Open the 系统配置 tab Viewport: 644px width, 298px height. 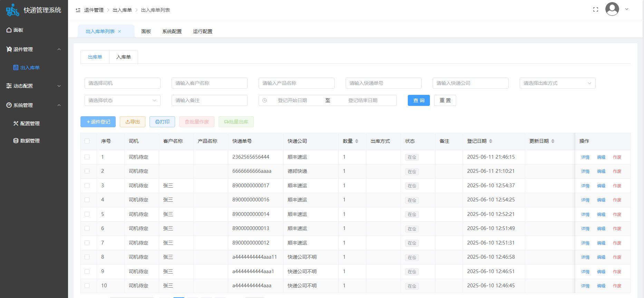point(172,31)
